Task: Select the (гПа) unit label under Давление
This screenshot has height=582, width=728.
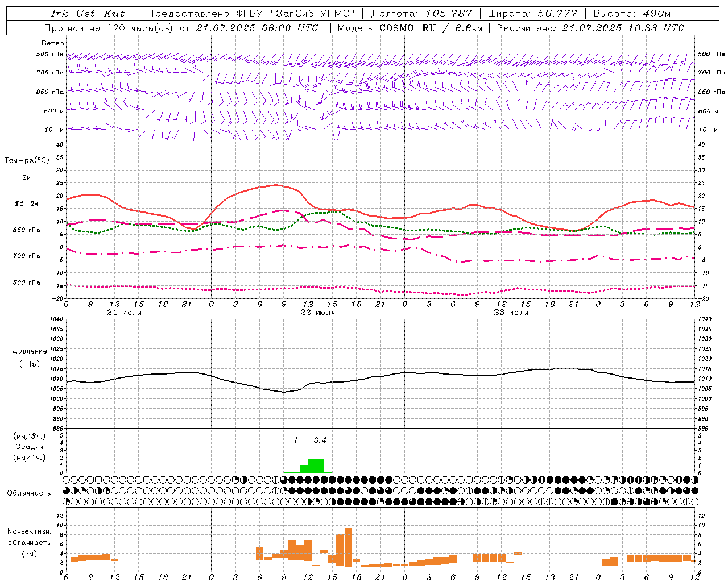Action: click(30, 364)
